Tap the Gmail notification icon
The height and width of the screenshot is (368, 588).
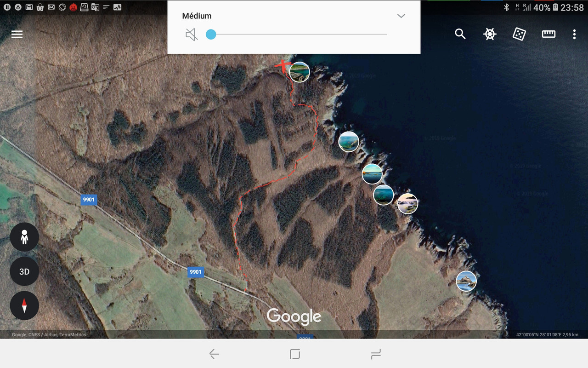(x=29, y=7)
